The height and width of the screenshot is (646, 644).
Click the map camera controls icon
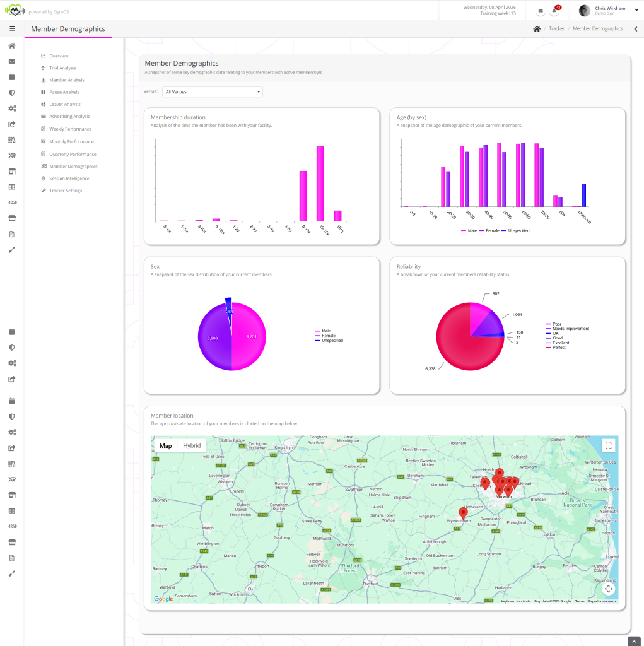point(608,589)
